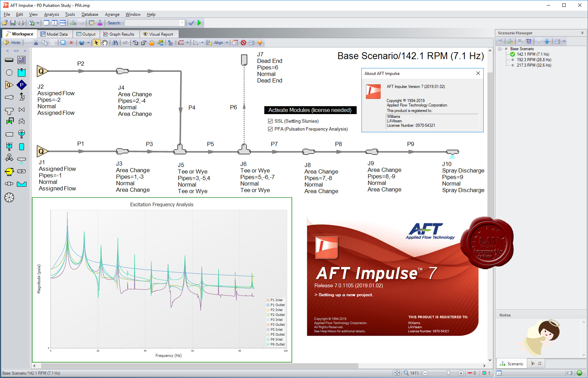Viewport: 588px width, 378px height.
Task: Save the model with the floppy disk icon
Action: click(x=13, y=23)
